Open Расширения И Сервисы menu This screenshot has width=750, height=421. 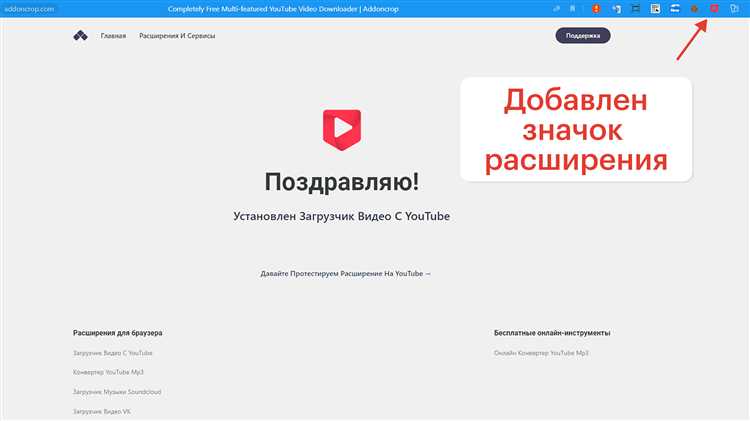coord(177,36)
